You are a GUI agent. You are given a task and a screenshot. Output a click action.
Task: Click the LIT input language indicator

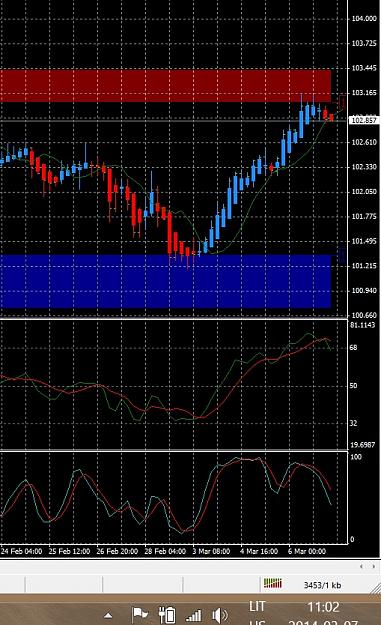[257, 606]
